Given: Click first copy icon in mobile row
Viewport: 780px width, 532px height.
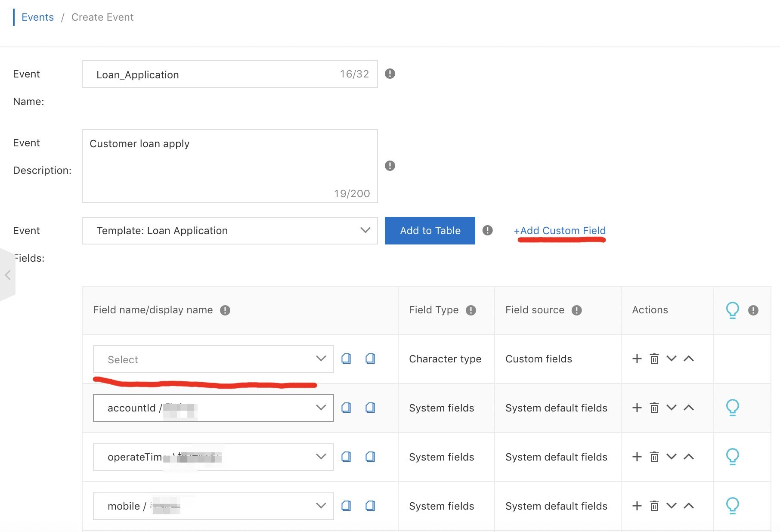Looking at the screenshot, I should (x=346, y=506).
